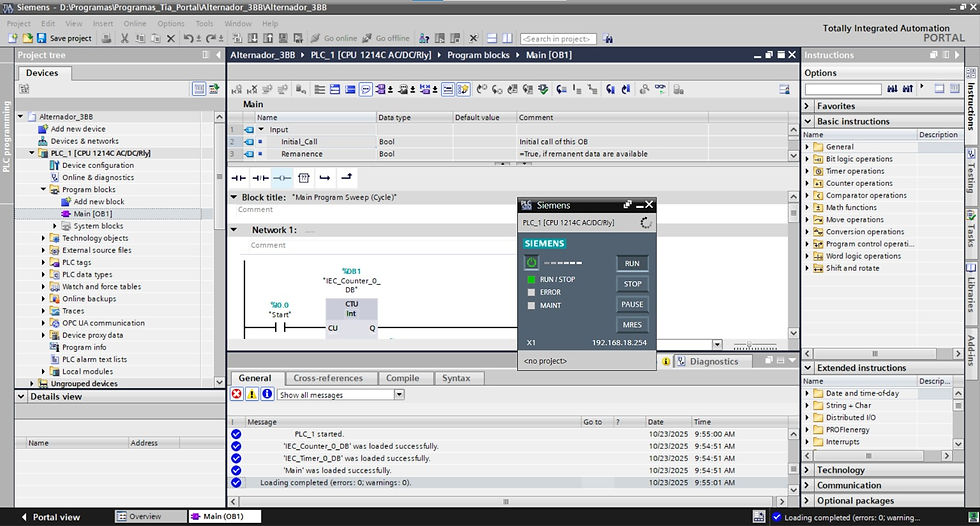
Task: Open the Show all messages dropdown
Action: [399, 394]
